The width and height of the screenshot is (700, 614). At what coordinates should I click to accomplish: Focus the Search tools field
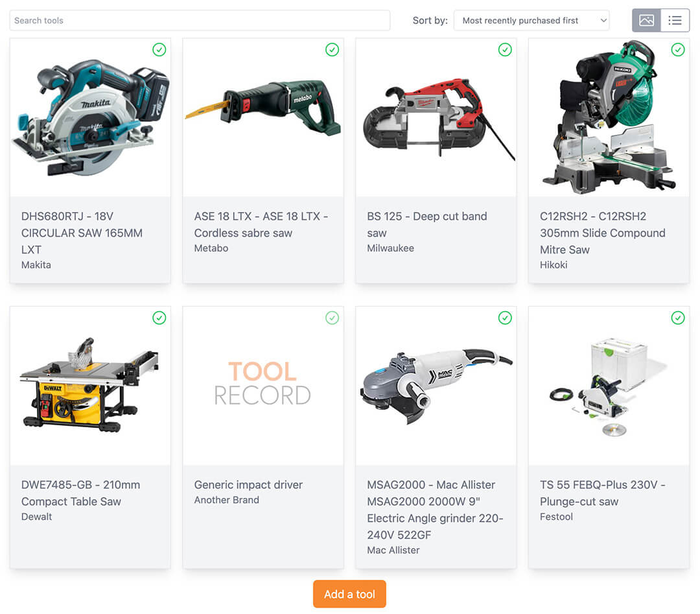pyautogui.click(x=200, y=21)
